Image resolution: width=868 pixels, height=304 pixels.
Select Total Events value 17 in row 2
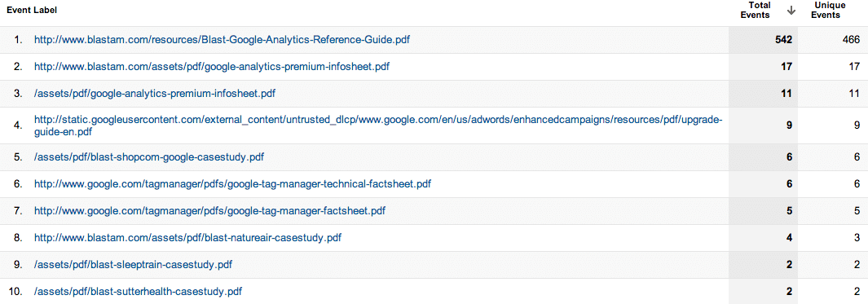[x=786, y=67]
